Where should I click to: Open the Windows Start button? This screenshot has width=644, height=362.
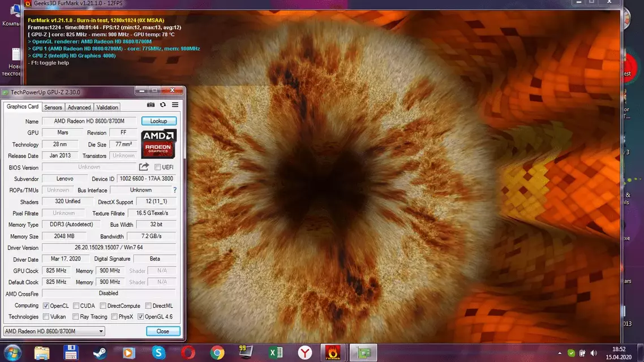(x=12, y=353)
